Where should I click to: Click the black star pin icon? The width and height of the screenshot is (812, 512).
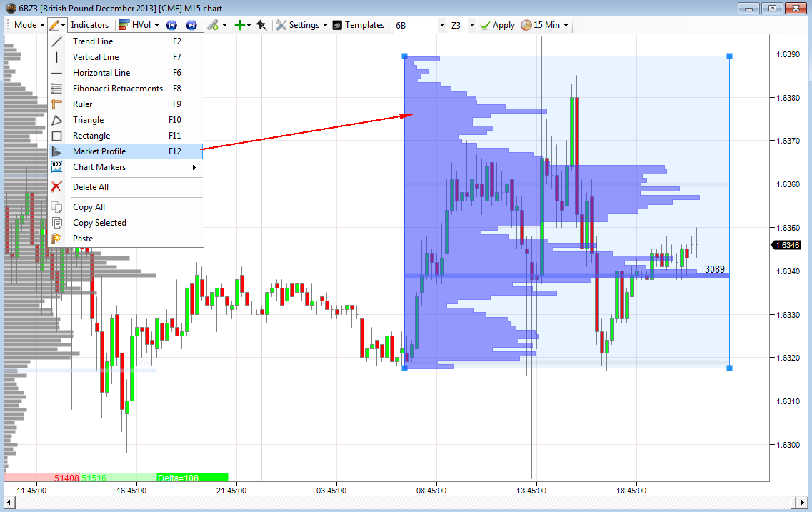(x=261, y=25)
